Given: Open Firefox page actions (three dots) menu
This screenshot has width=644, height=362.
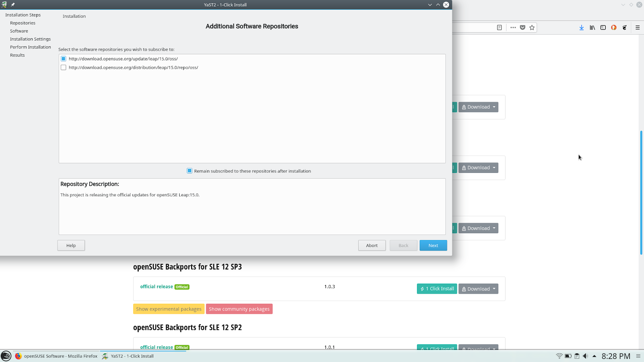Looking at the screenshot, I should pos(513,28).
